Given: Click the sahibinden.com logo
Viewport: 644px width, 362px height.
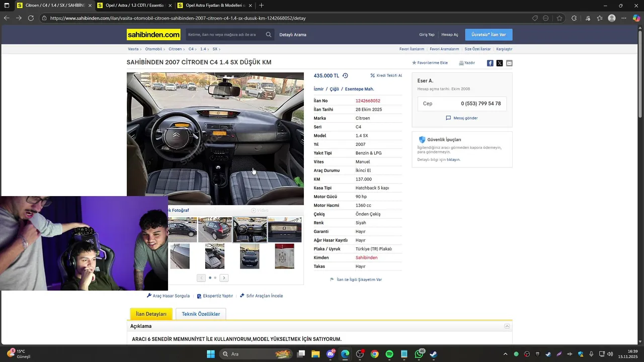Looking at the screenshot, I should point(153,35).
